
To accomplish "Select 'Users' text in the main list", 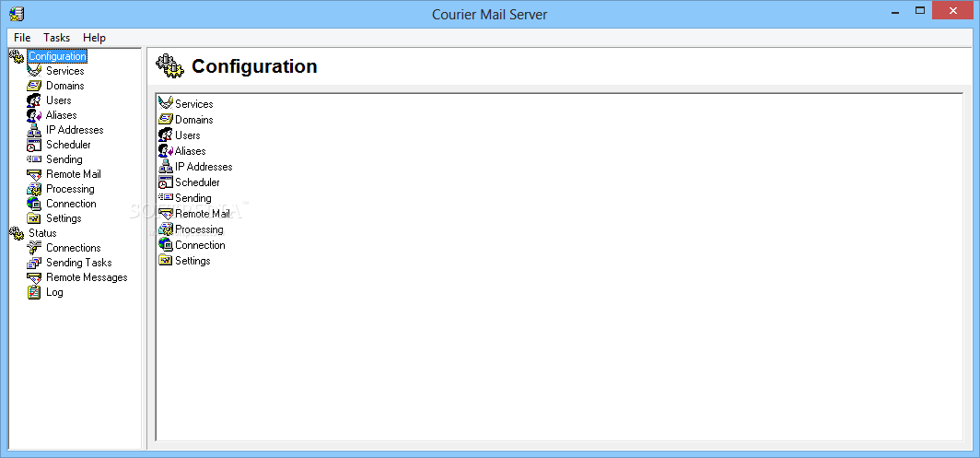I will click(188, 135).
